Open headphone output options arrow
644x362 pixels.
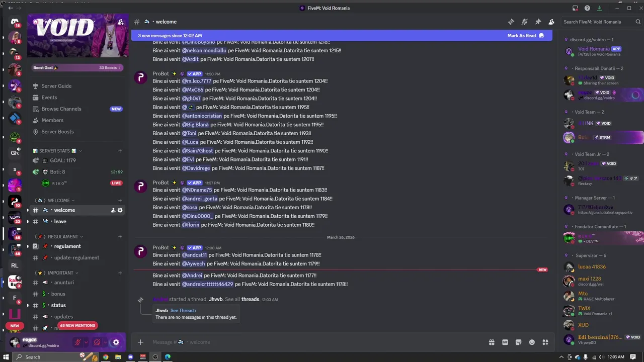(x=105, y=342)
